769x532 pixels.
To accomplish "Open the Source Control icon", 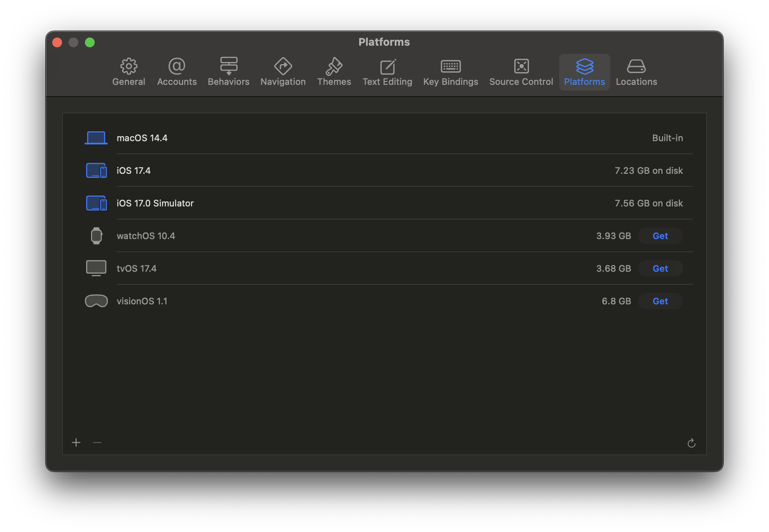I will tap(521, 66).
